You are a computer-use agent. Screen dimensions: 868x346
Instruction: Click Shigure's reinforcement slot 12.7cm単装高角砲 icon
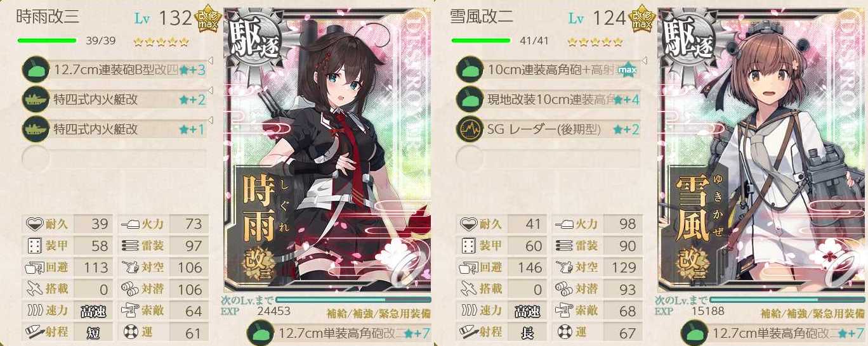260,333
